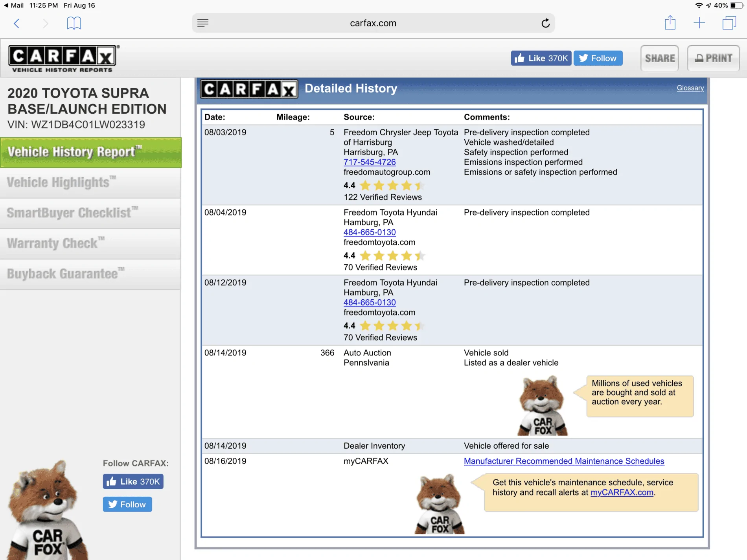Click the Vehicle offered for sale comment

506,446
